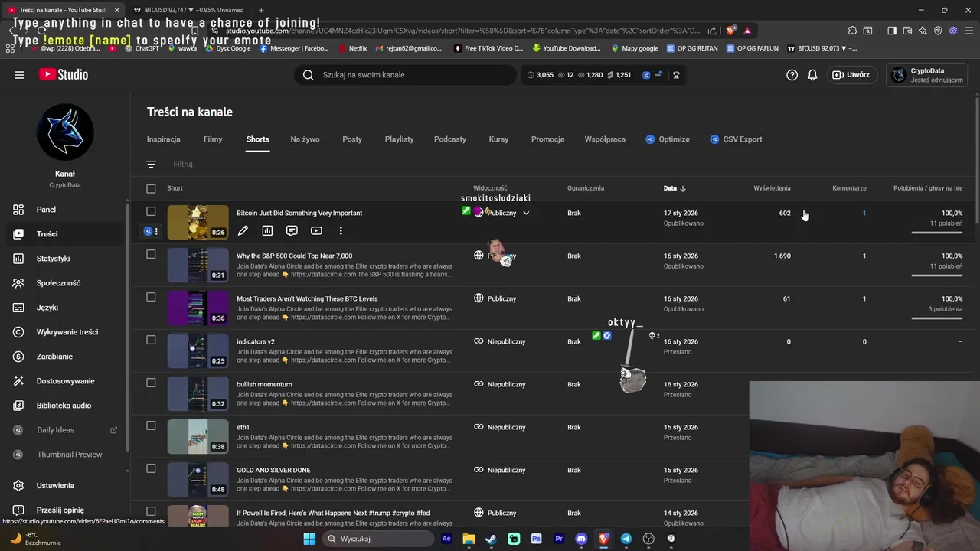Click the CSV Export button

tap(736, 139)
